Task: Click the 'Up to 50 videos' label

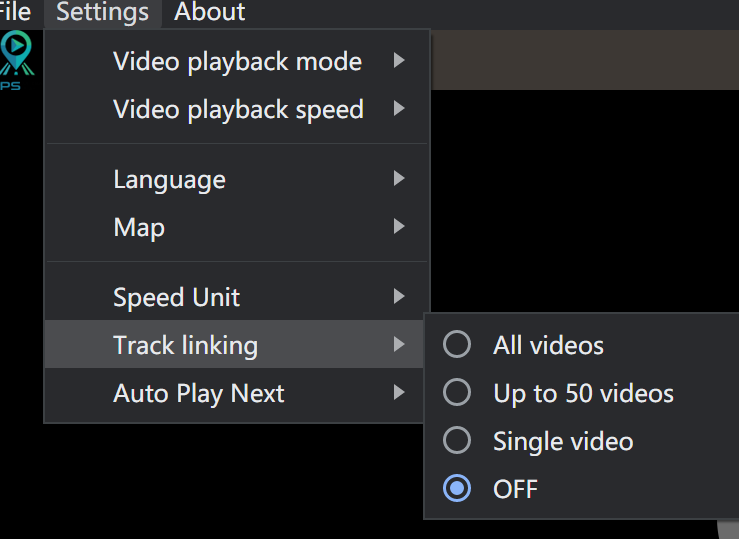Action: [583, 393]
